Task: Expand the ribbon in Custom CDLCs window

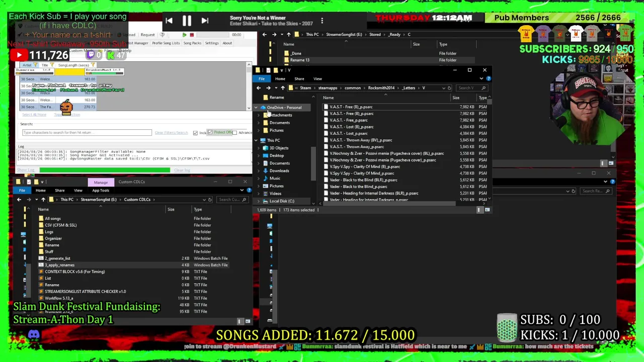Action: 242,190
